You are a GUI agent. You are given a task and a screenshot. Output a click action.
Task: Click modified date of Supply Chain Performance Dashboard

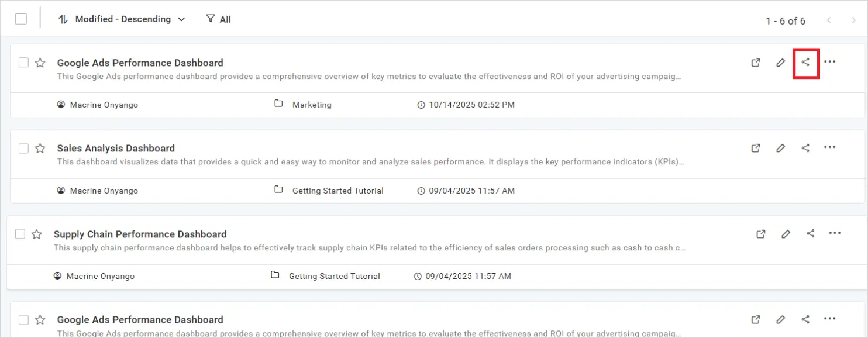[x=468, y=276]
